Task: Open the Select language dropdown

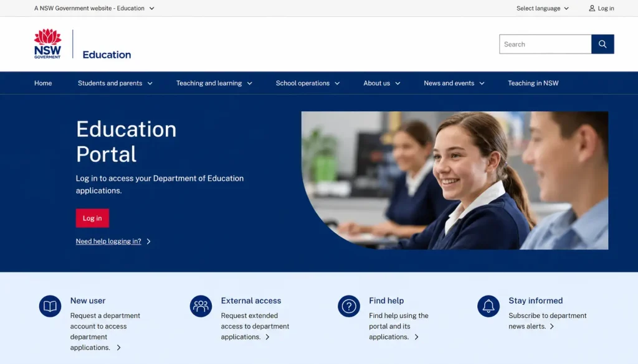Action: click(543, 8)
